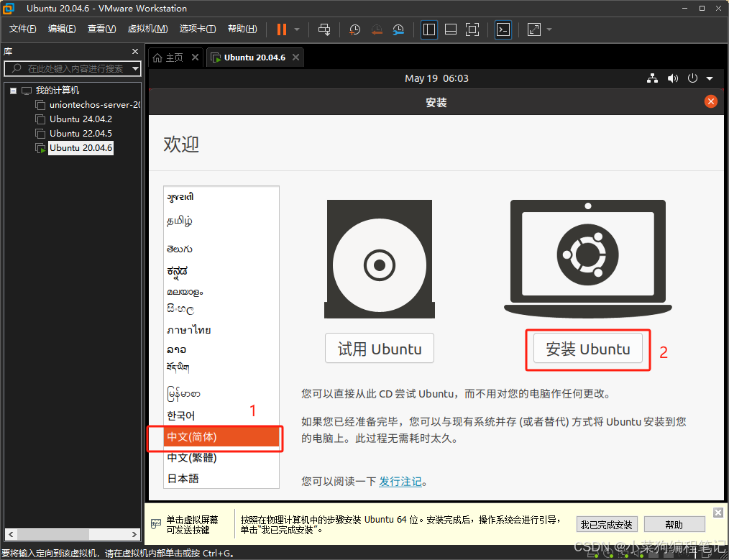Select ภาษาไทย language in list
The height and width of the screenshot is (560, 729).
(221, 330)
